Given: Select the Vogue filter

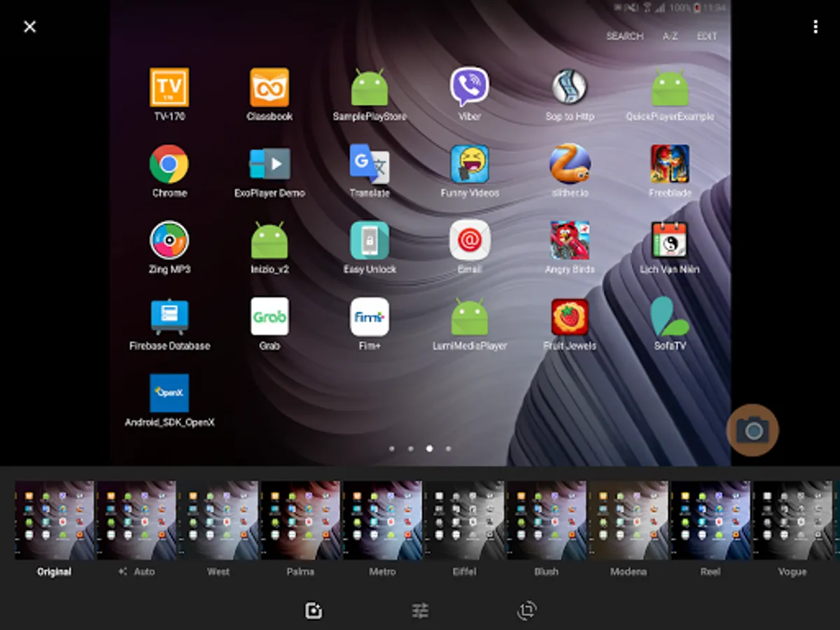Looking at the screenshot, I should click(x=792, y=520).
